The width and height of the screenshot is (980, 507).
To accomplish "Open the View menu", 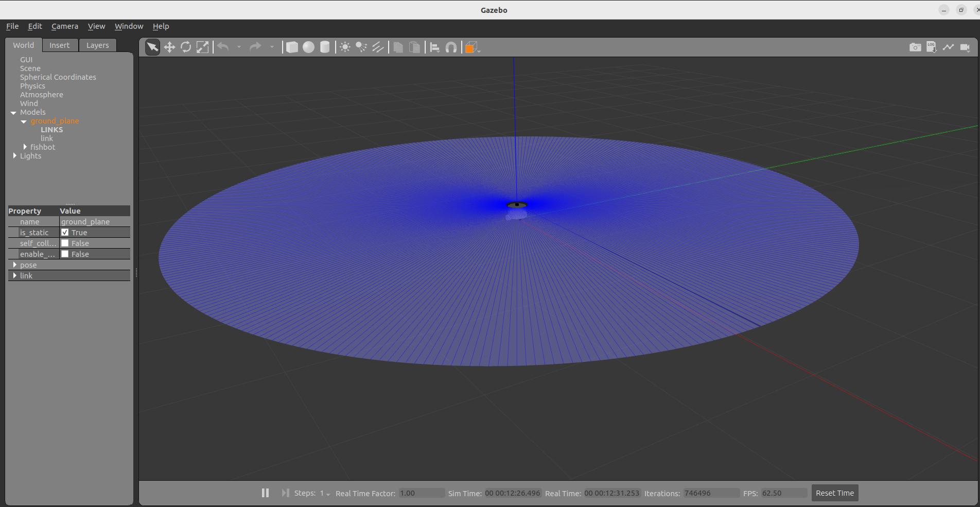I will (x=96, y=26).
